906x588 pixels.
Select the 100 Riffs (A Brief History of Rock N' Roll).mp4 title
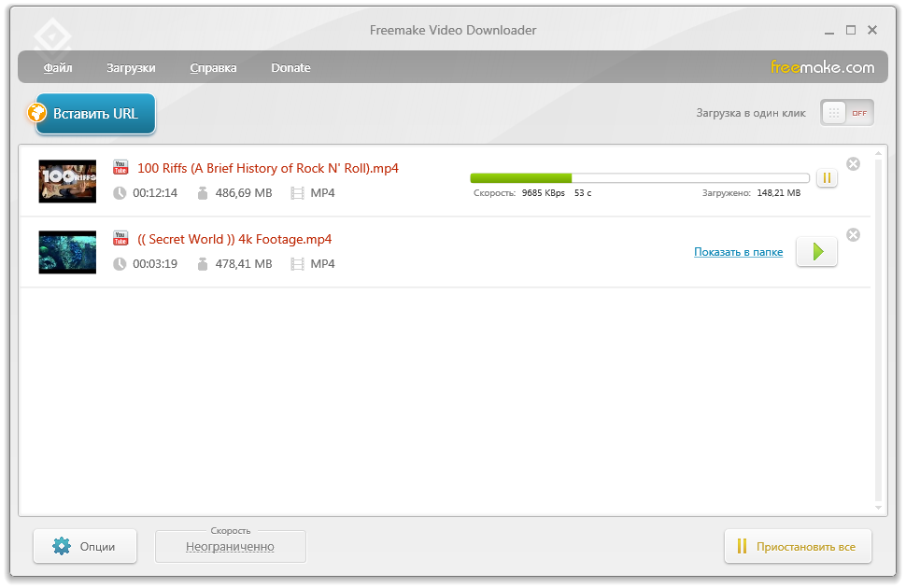[268, 168]
